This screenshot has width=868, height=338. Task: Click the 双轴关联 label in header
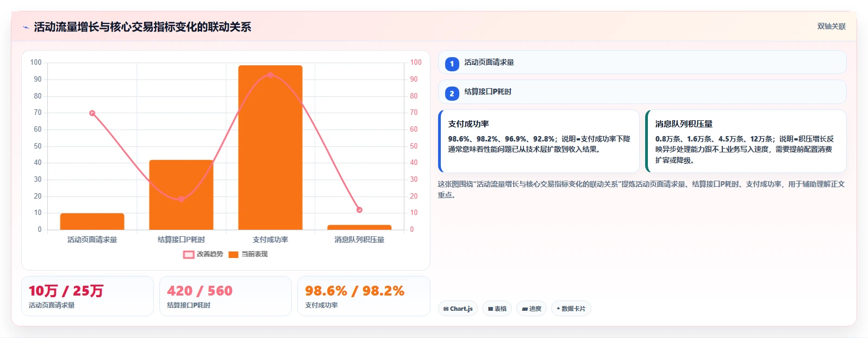(831, 26)
